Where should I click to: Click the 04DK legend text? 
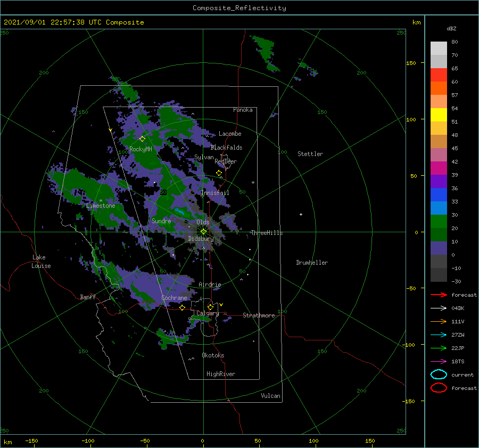[458, 308]
